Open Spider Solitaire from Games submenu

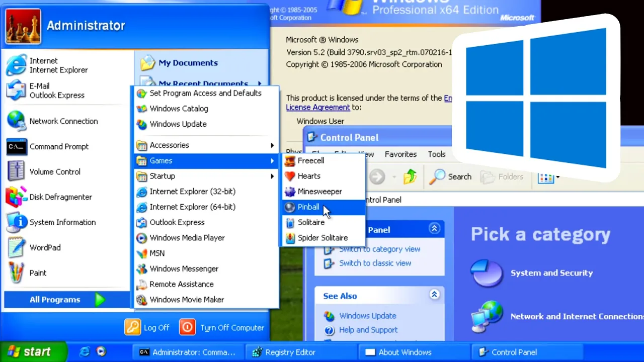(323, 238)
